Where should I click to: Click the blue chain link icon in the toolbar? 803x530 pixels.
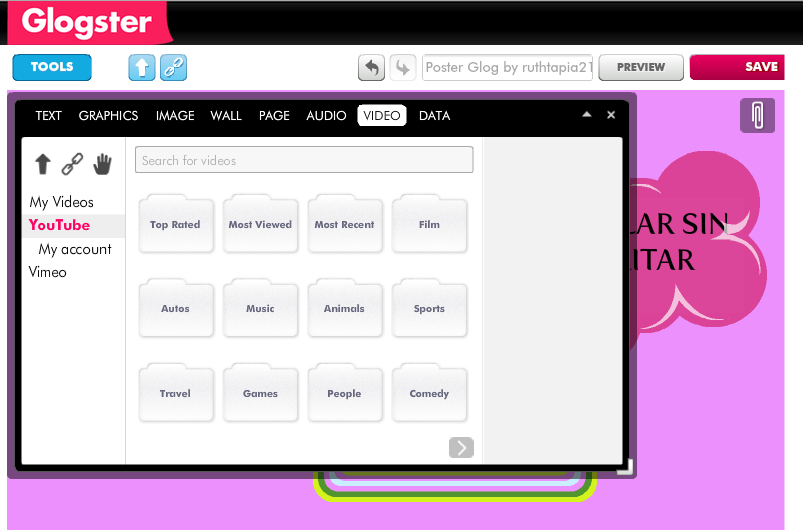[174, 68]
